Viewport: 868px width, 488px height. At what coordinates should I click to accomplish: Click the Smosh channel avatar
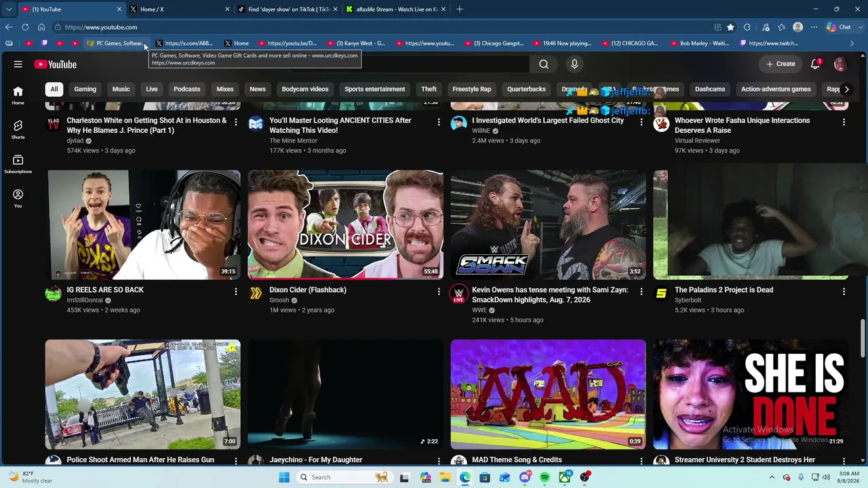(x=256, y=293)
